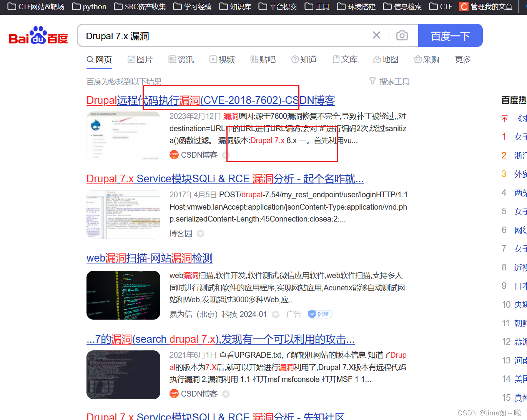Click the CSDN博客 source under the 2021 result

click(x=194, y=394)
